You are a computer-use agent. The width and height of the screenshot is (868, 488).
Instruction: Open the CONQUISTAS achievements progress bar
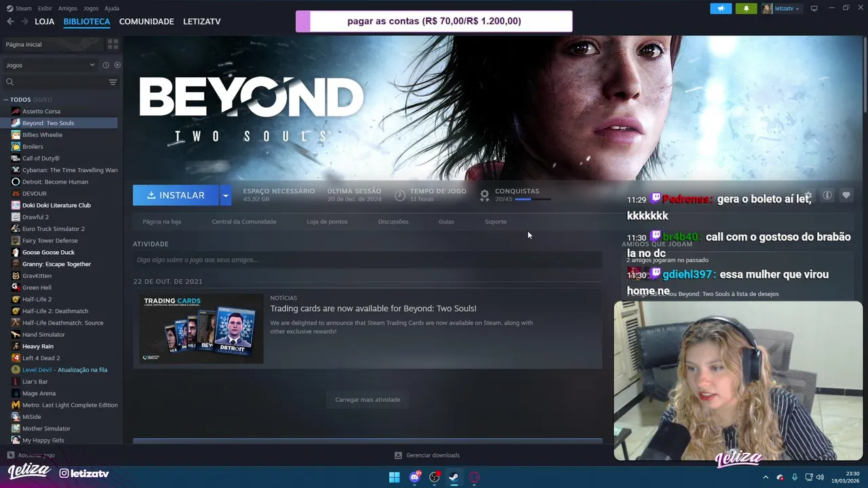[x=532, y=199]
